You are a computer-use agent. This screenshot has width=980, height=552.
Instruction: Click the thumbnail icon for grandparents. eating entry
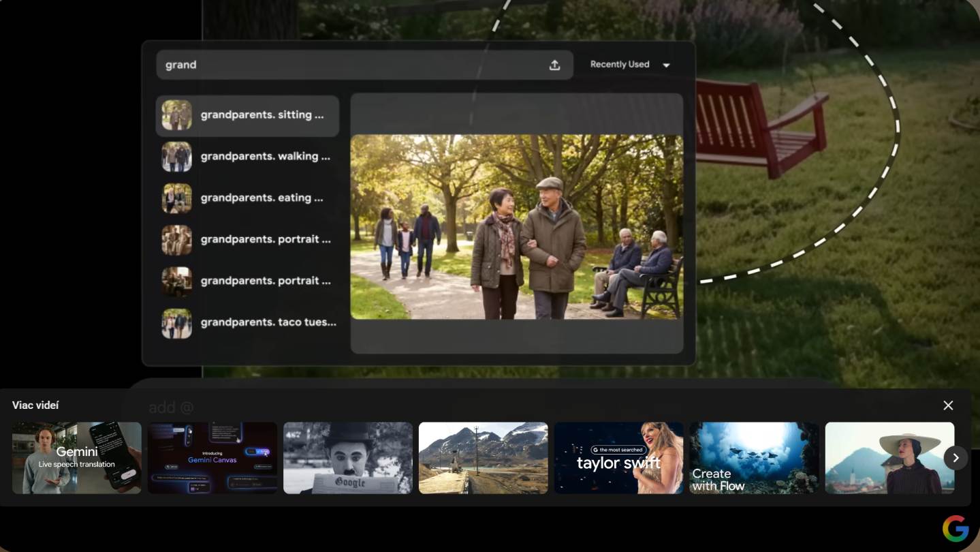[176, 198]
